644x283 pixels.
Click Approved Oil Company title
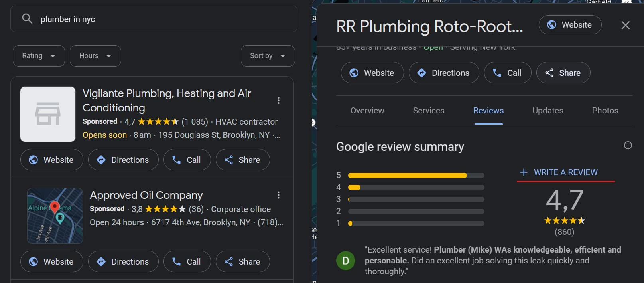pos(146,195)
